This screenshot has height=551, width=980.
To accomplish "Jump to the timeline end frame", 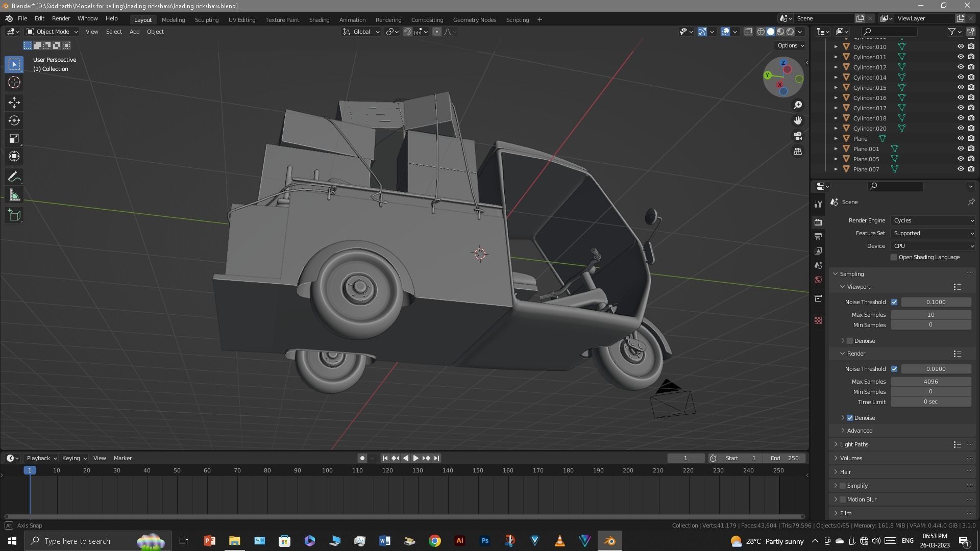I will click(436, 458).
